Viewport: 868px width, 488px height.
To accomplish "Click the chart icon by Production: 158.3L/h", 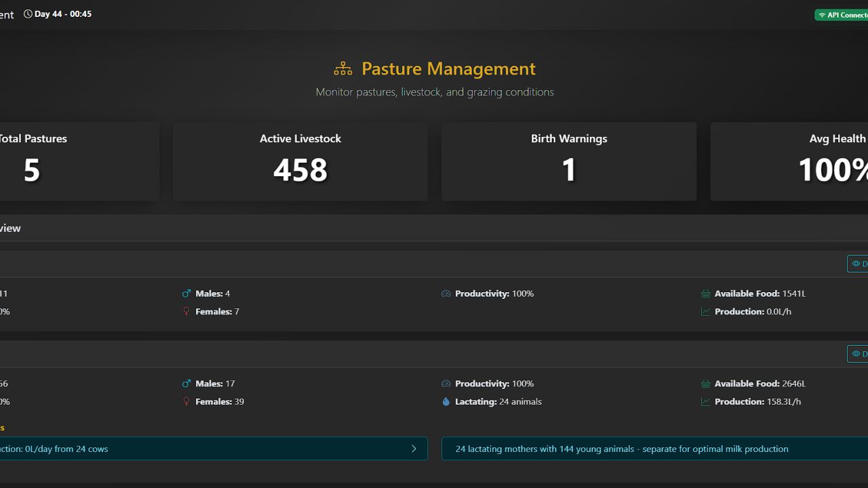I will (x=705, y=402).
